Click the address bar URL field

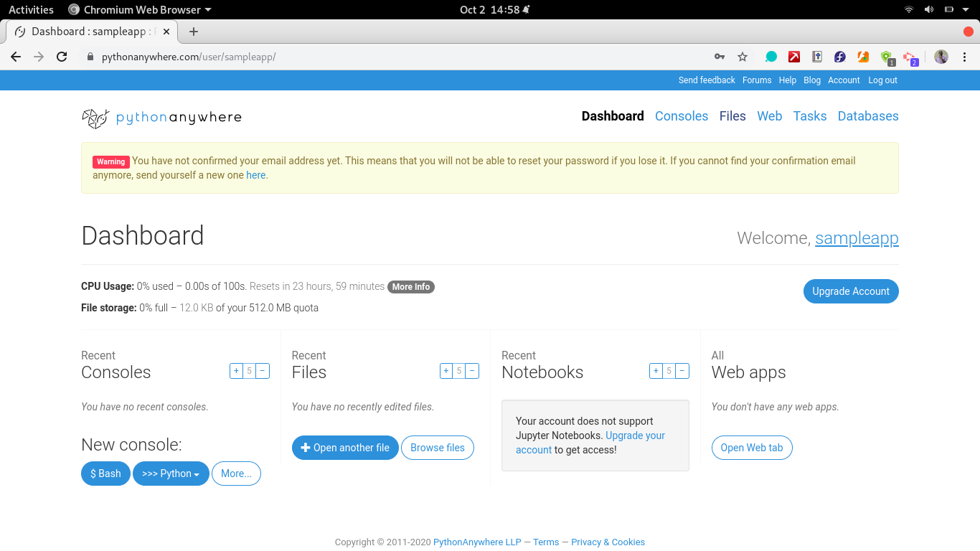pos(395,57)
